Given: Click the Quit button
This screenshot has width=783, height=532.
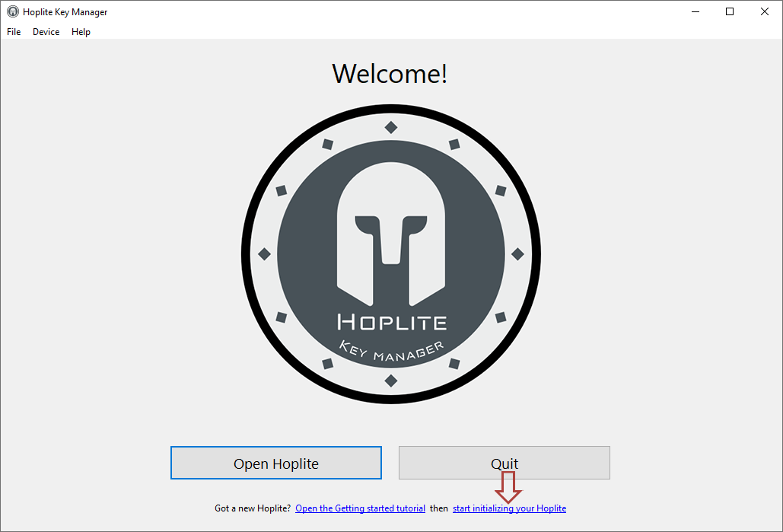Looking at the screenshot, I should click(x=504, y=463).
